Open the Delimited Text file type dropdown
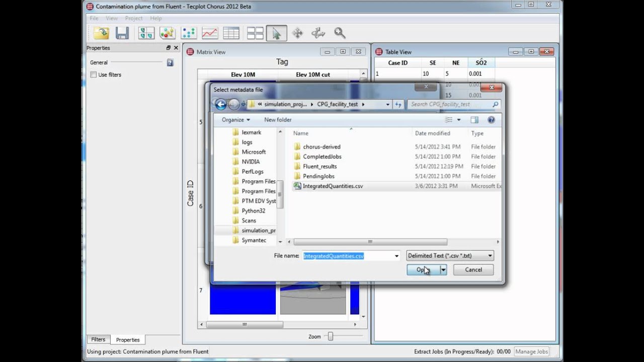Image resolution: width=644 pixels, height=362 pixels. 450,255
